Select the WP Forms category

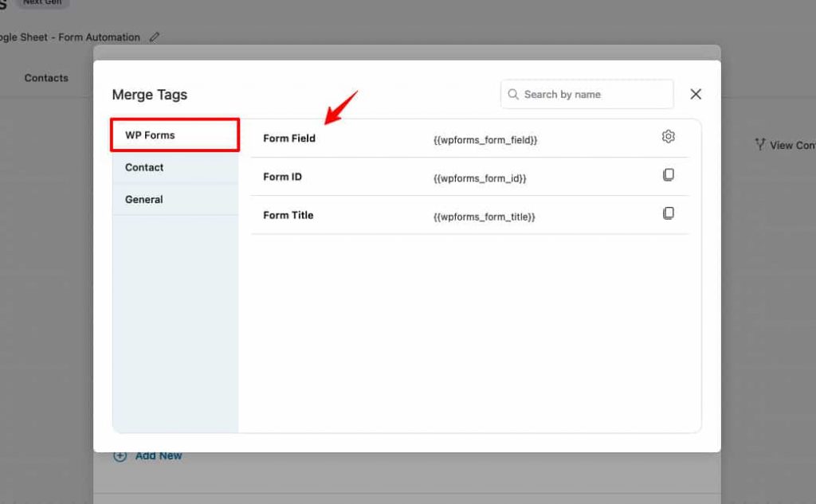click(x=175, y=135)
